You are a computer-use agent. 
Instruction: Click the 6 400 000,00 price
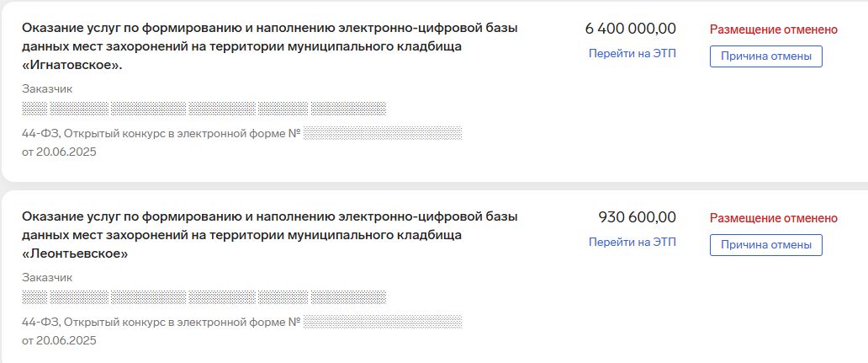(630, 29)
